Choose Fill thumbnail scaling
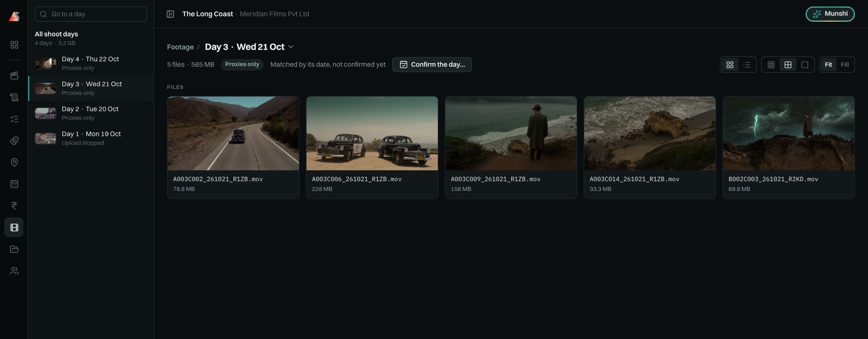This screenshot has width=868, height=339. point(845,65)
